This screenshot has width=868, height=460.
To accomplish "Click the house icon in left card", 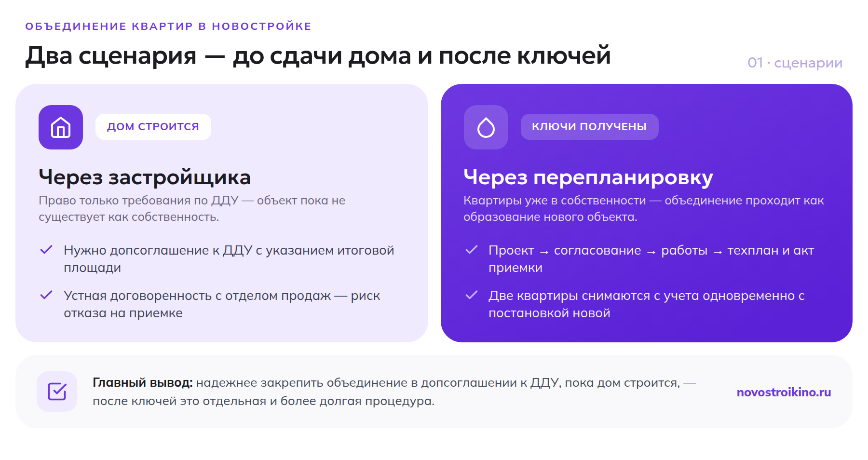I will point(61,127).
